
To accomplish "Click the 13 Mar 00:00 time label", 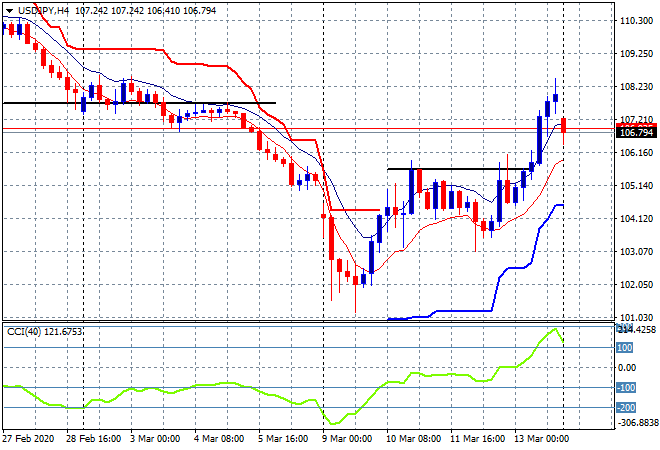I will point(541,439).
